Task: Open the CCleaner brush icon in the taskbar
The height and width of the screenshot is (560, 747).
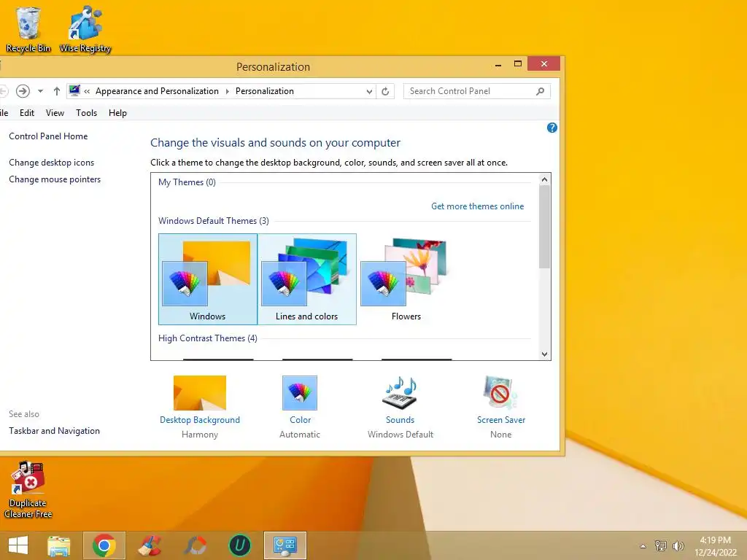Action: [x=150, y=545]
